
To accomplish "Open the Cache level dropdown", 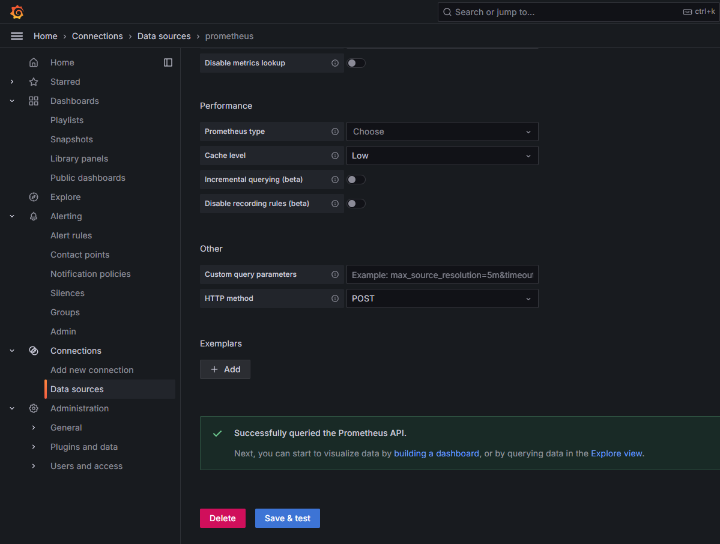I will coord(442,156).
